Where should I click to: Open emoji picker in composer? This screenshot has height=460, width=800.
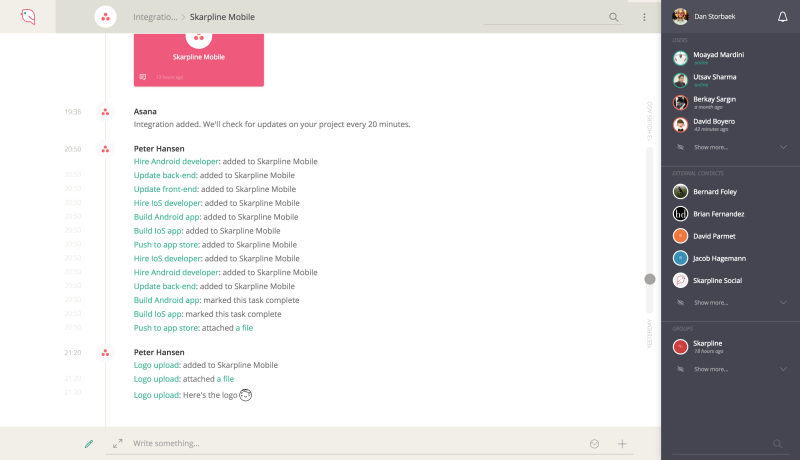pos(594,444)
